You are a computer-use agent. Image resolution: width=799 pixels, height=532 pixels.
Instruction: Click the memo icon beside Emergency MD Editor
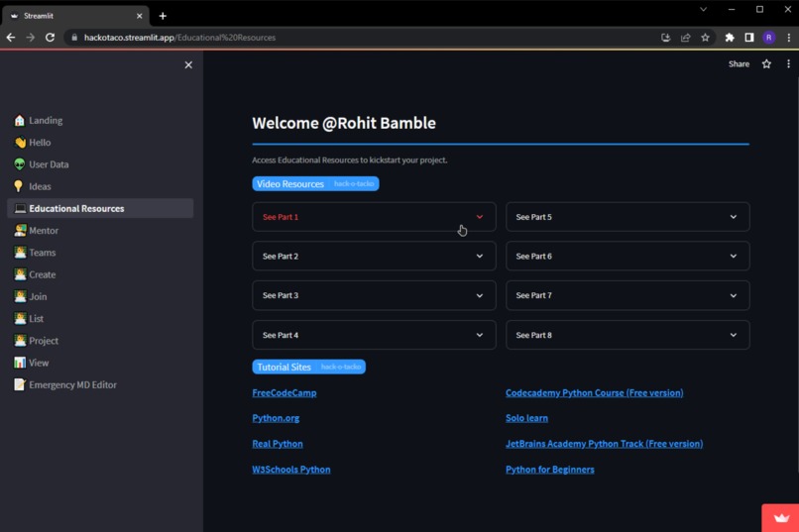(20, 384)
